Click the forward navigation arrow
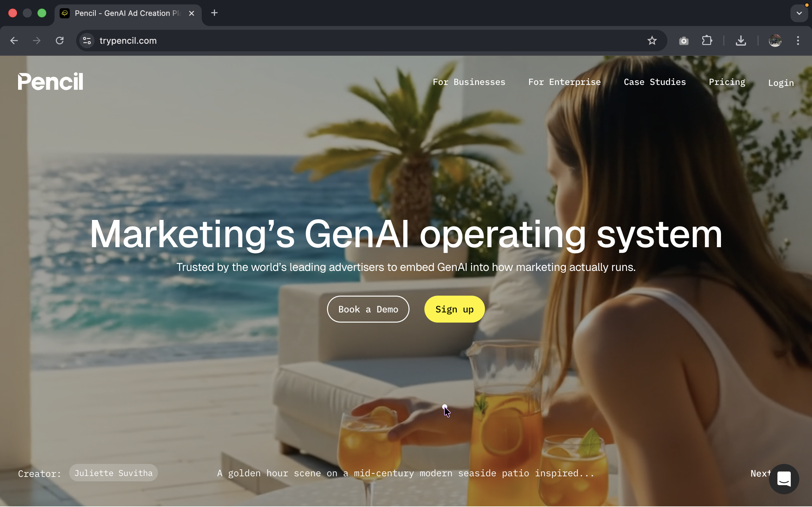 click(36, 41)
